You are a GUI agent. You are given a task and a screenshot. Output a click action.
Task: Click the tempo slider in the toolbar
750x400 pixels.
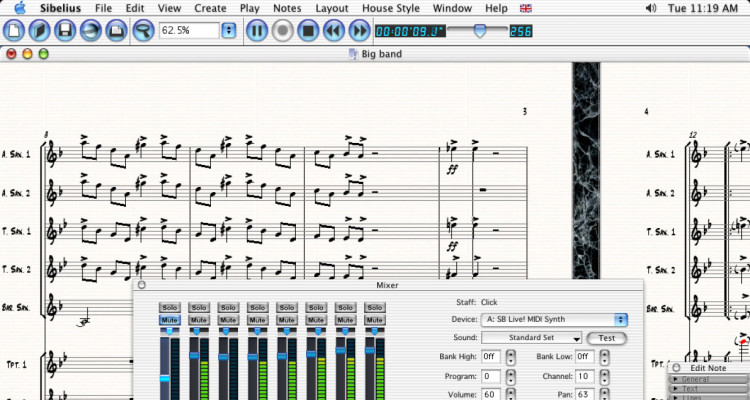pyautogui.click(x=480, y=31)
